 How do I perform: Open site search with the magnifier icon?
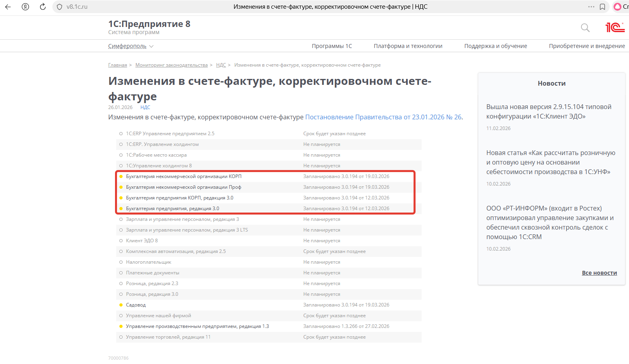[x=585, y=28]
